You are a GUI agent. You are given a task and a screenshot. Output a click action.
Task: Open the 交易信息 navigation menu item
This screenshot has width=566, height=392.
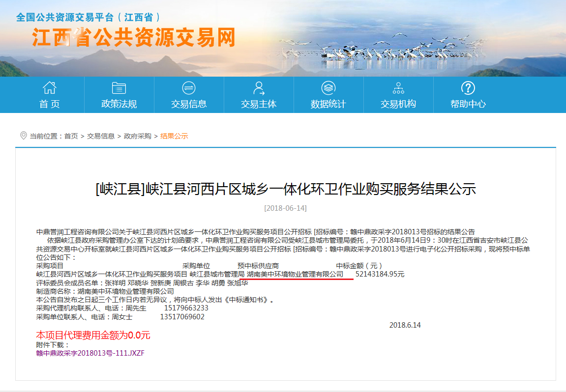(x=188, y=104)
